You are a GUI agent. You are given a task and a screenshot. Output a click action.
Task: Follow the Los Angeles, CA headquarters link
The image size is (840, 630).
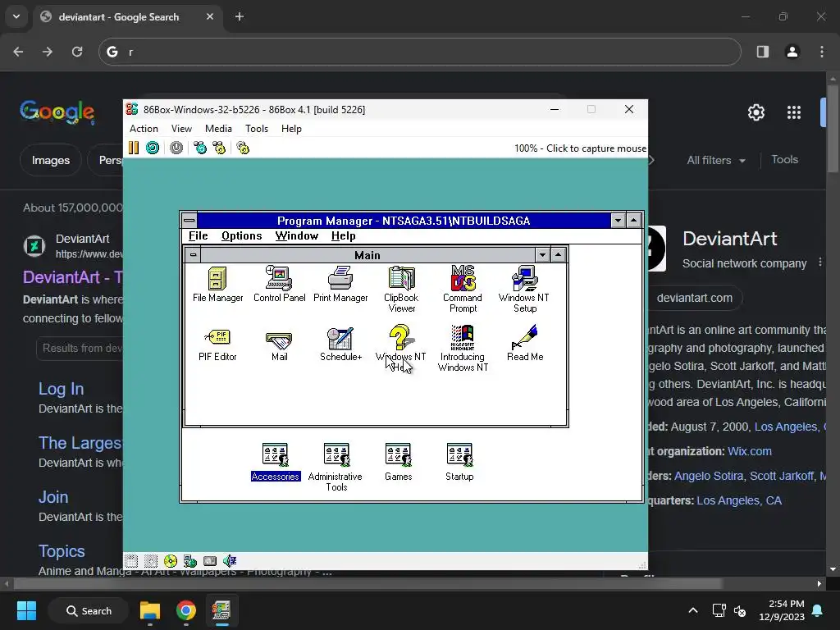pyautogui.click(x=739, y=500)
